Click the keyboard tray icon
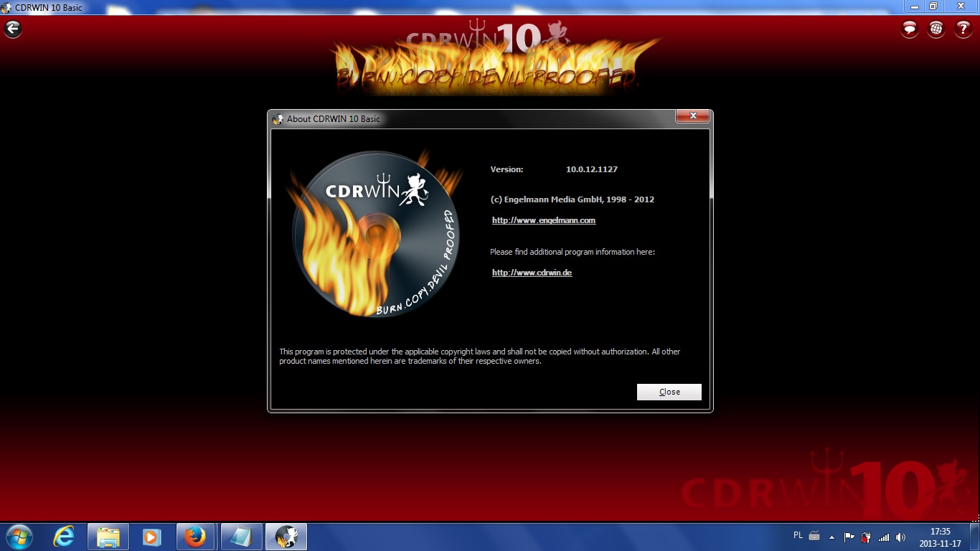 pyautogui.click(x=814, y=536)
